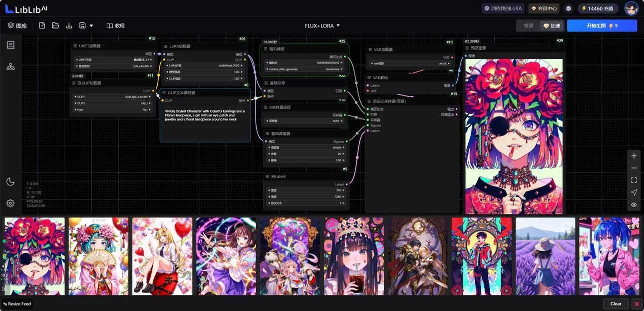Toggle visibility using the eye icon
The width and height of the screenshot is (644, 311).
[634, 204]
